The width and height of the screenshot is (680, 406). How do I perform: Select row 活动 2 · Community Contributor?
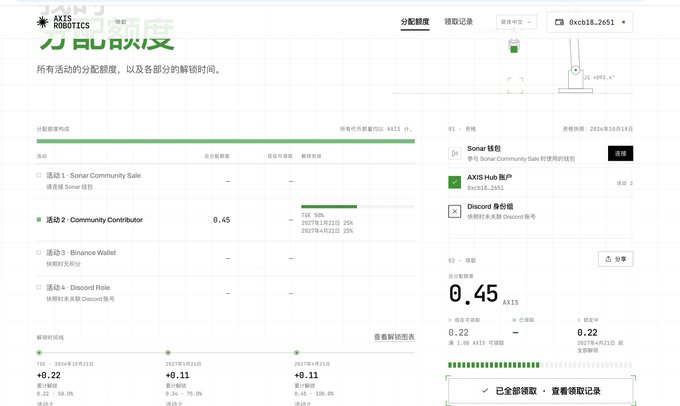coord(226,220)
